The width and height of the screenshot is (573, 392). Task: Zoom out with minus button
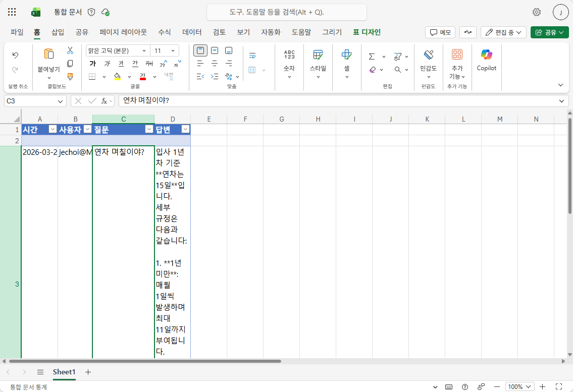coord(497,386)
